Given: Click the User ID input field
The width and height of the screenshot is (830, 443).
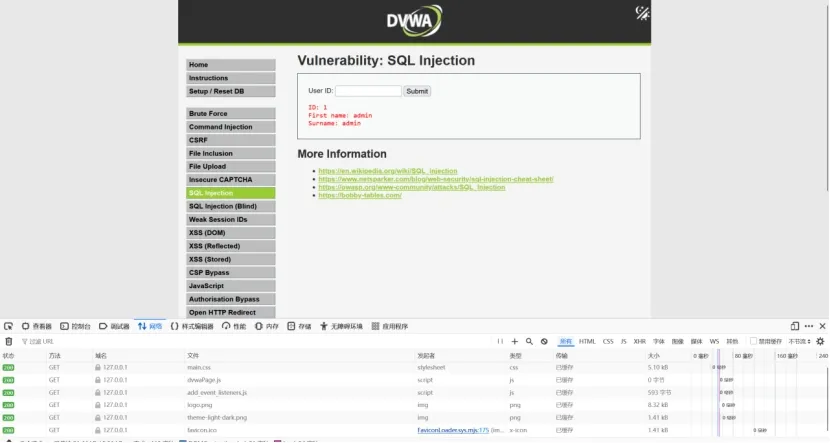Looking at the screenshot, I should (368, 91).
